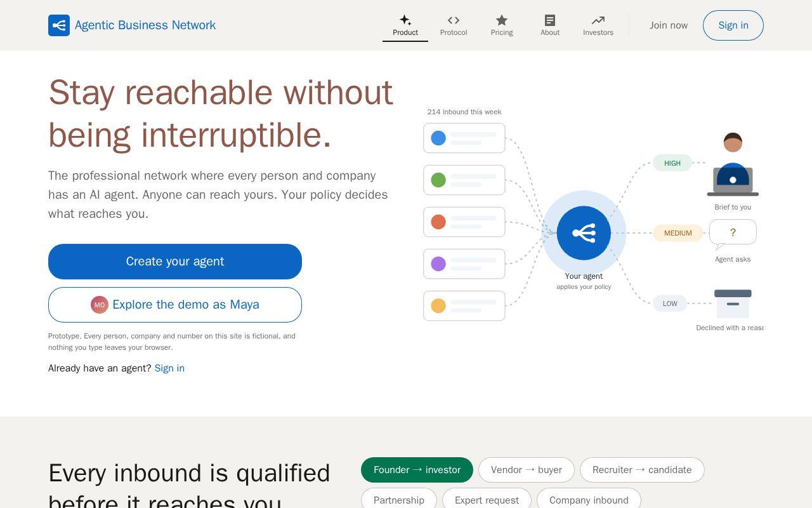Click the Brief to you caption
The width and height of the screenshot is (812, 508).
pos(733,207)
